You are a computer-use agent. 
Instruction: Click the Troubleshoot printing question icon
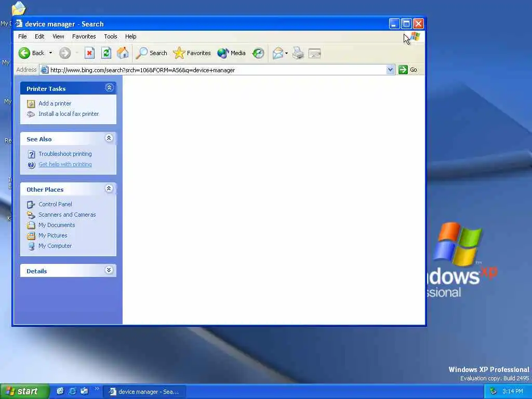pos(31,154)
